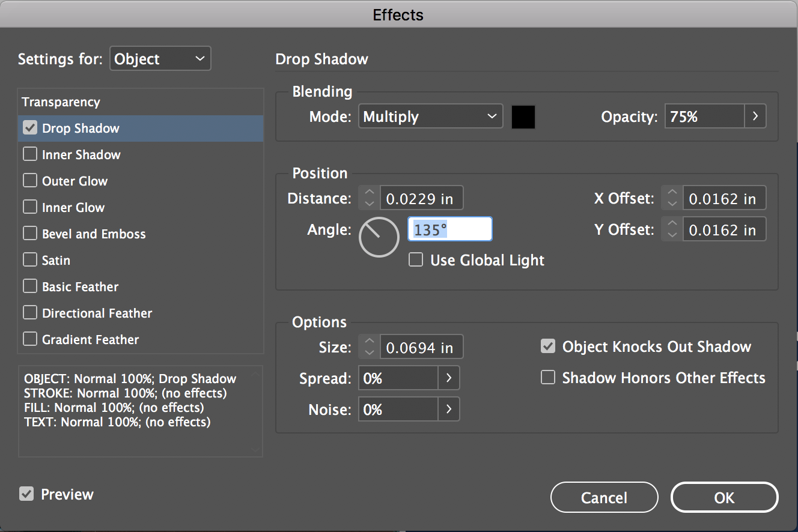Viewport: 798px width, 532px height.
Task: Increase the Distance stepper value
Action: [370, 193]
